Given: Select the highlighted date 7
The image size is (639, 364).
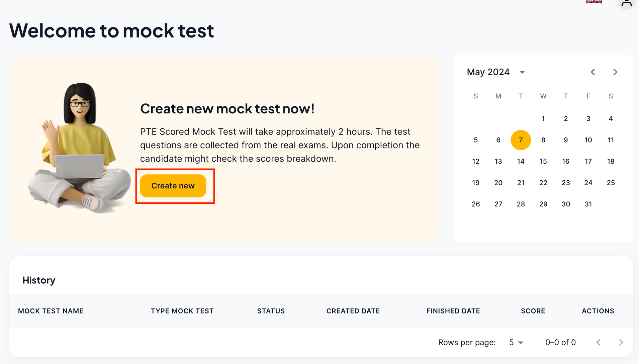Looking at the screenshot, I should point(521,140).
